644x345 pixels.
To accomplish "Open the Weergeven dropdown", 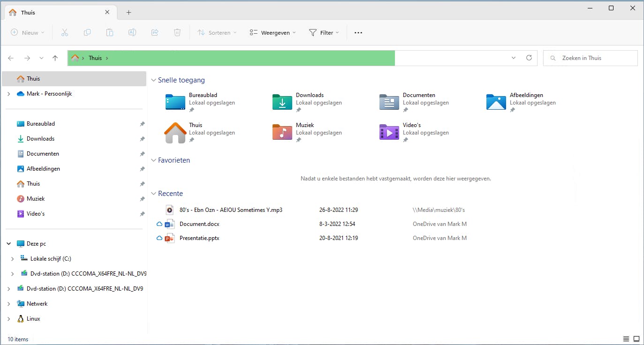I will pyautogui.click(x=273, y=32).
